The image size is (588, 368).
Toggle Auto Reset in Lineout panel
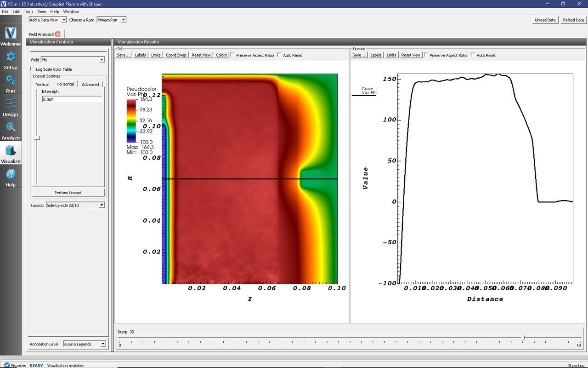point(473,55)
